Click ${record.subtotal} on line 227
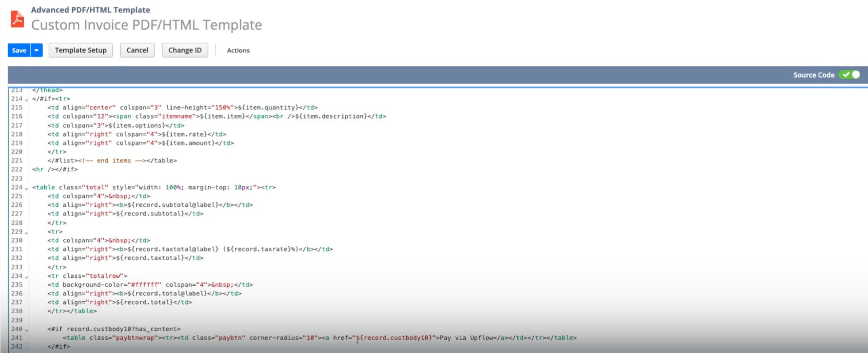The height and width of the screenshot is (353, 868). point(150,214)
